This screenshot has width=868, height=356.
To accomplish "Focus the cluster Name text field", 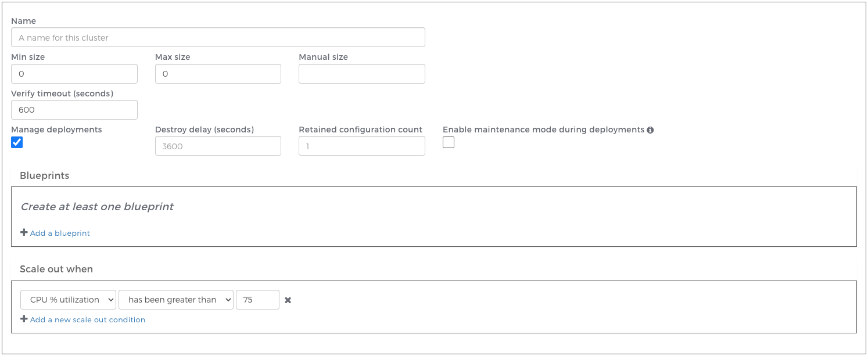I will (218, 38).
